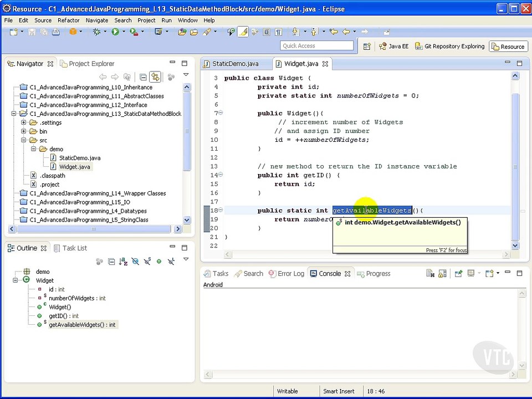The height and width of the screenshot is (399, 532).
Task: Open the Refactor menu
Action: point(69,21)
